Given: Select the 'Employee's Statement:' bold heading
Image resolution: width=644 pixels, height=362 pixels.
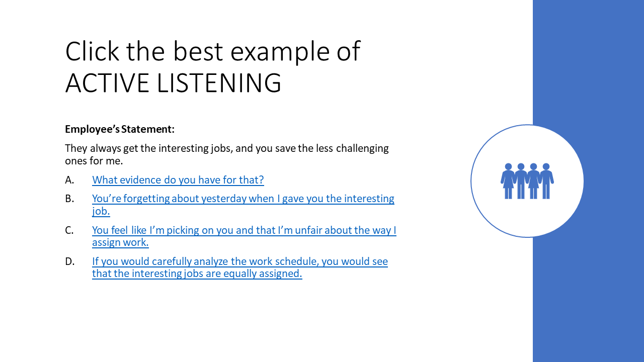Looking at the screenshot, I should (x=120, y=129).
